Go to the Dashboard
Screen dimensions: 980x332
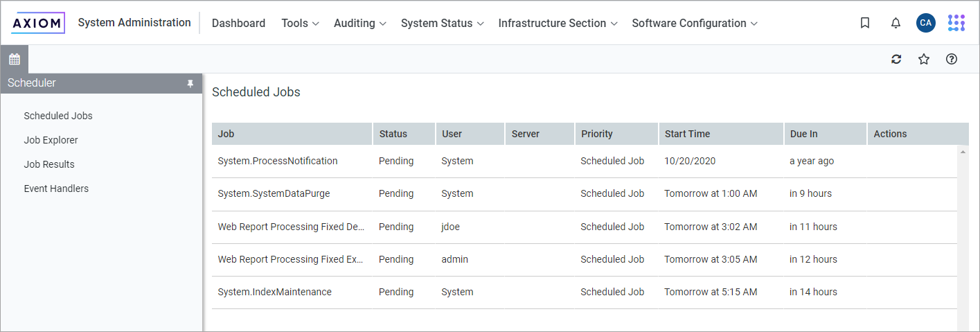pyautogui.click(x=238, y=23)
